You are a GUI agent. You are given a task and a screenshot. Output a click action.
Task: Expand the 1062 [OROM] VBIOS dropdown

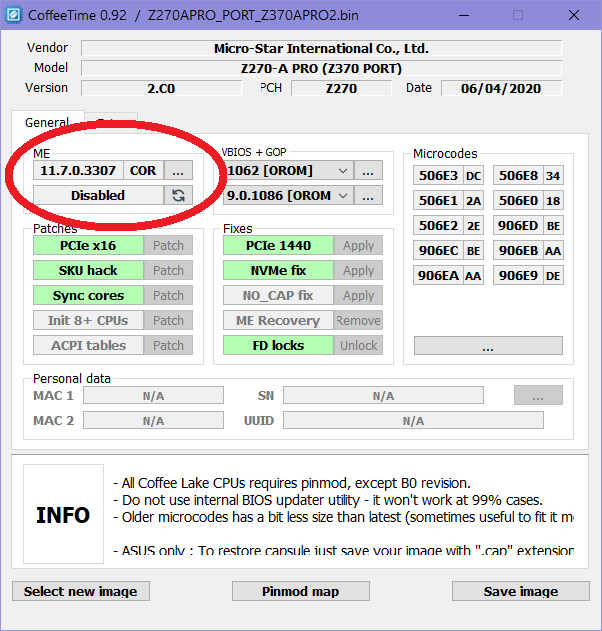coord(342,171)
